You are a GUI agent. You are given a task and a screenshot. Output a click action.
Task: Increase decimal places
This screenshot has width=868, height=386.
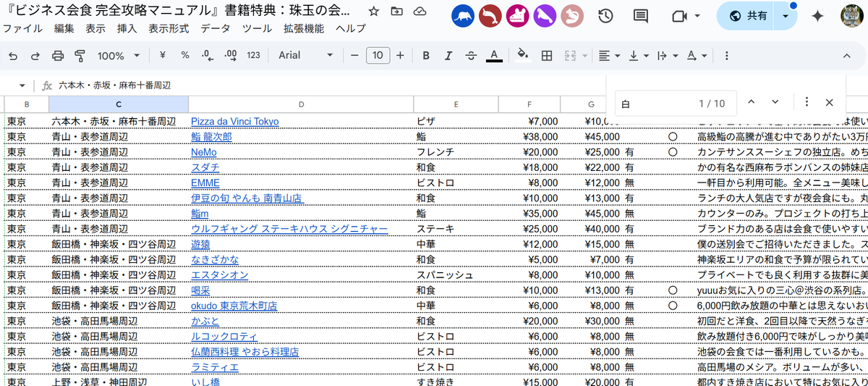231,56
